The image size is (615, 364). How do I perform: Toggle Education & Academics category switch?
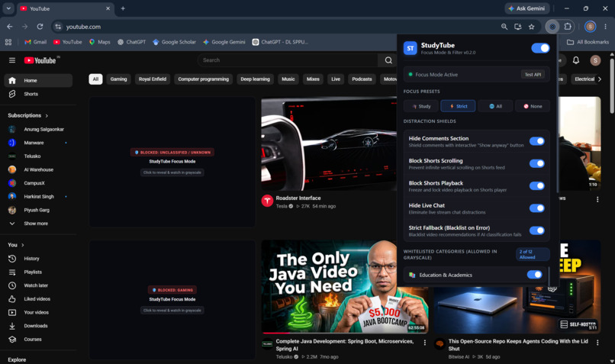pyautogui.click(x=535, y=275)
